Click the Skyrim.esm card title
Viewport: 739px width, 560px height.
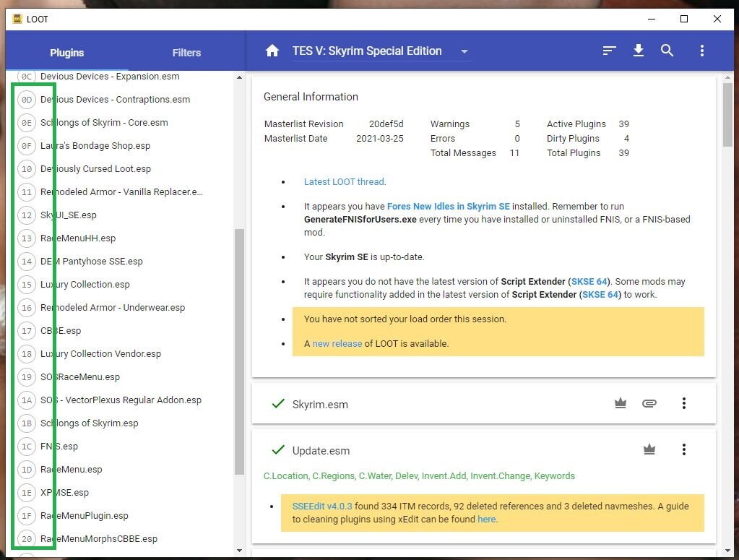click(320, 405)
